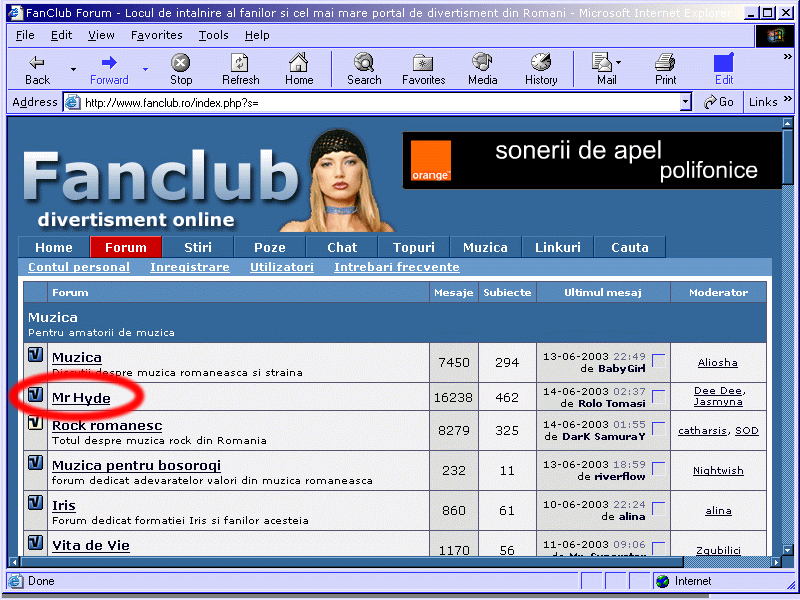Open moderator Nightwish's profile link
The width and height of the screenshot is (800, 600).
pos(718,470)
